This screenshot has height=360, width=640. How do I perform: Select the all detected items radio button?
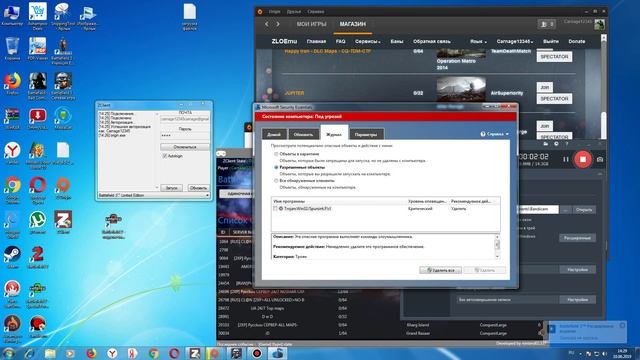(x=276, y=180)
